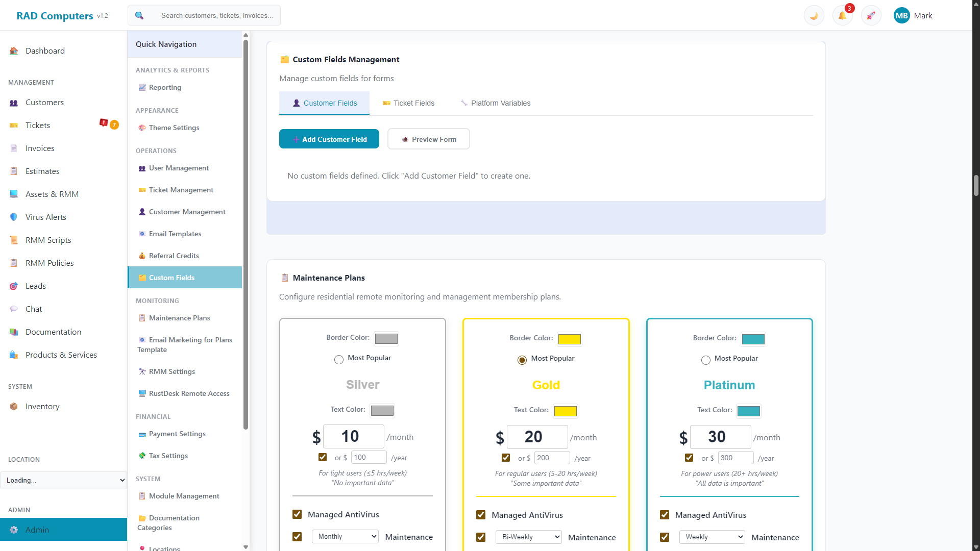Expand the Location dropdown

pyautogui.click(x=63, y=480)
